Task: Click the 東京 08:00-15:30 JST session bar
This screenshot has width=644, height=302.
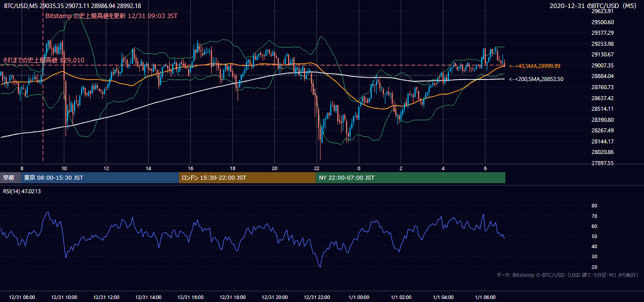Action: click(x=100, y=178)
